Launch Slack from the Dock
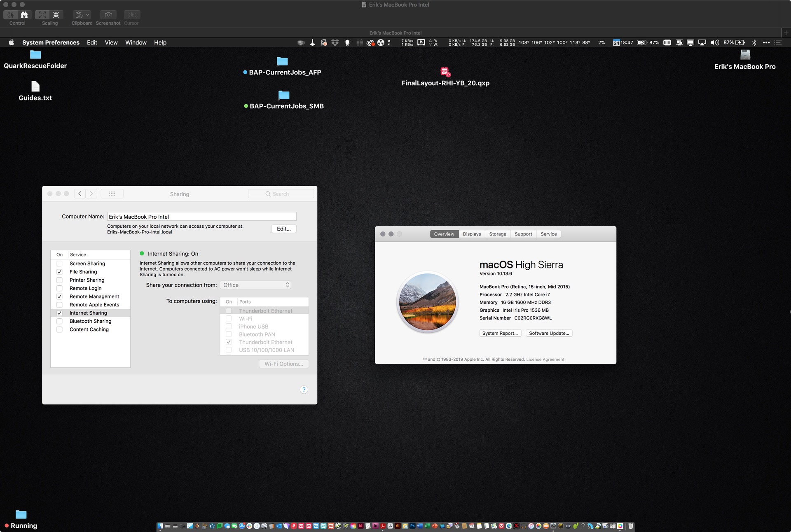791x532 pixels. (249, 526)
